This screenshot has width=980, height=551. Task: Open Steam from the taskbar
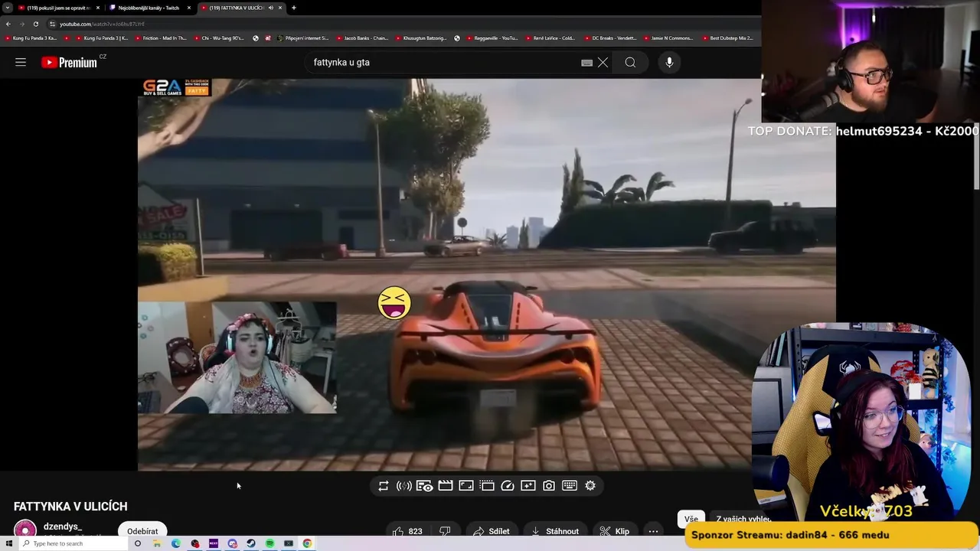pyautogui.click(x=251, y=543)
